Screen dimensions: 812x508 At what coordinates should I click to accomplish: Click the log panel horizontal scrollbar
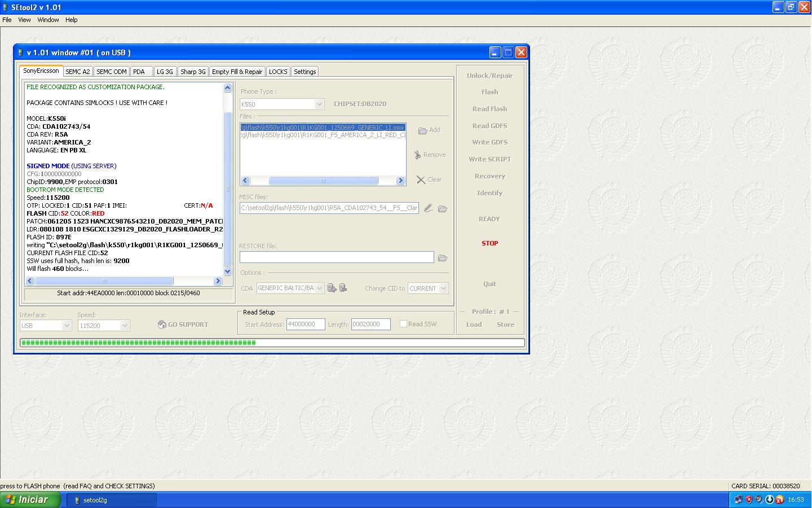tap(123, 281)
